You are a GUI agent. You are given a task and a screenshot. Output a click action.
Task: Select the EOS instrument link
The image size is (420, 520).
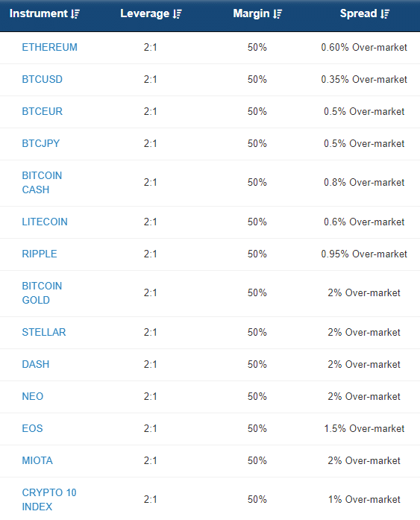[x=32, y=428]
